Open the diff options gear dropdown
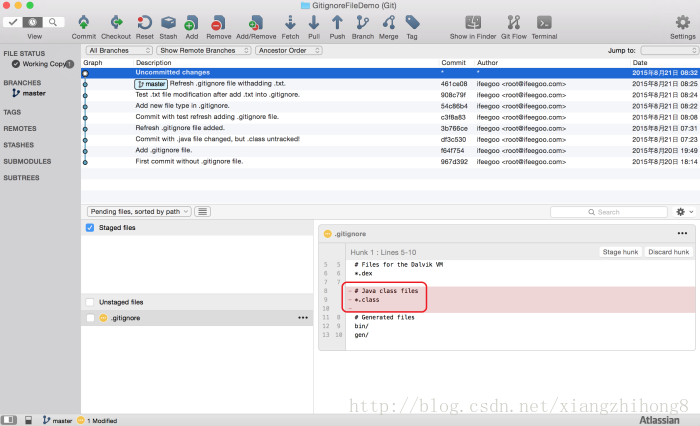The width and height of the screenshot is (700, 426). click(684, 212)
